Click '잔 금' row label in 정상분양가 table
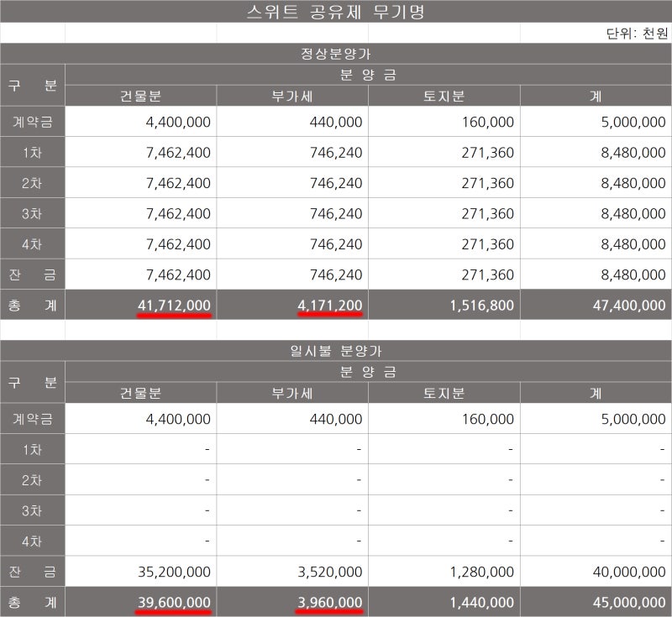This screenshot has height=617, width=672. tap(33, 275)
